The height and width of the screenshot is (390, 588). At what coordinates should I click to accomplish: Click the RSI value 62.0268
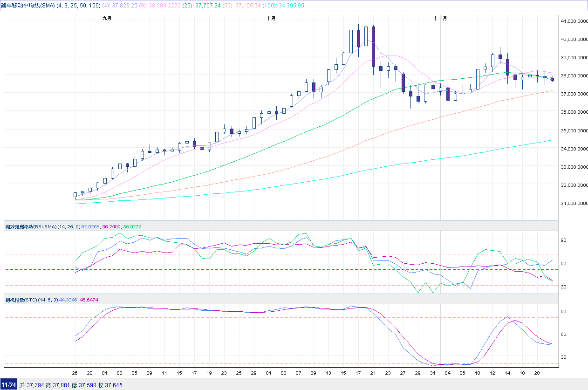pyautogui.click(x=90, y=227)
